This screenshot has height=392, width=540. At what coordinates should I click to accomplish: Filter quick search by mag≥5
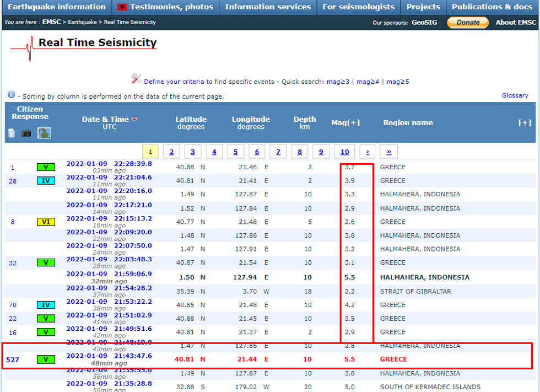pyautogui.click(x=397, y=82)
